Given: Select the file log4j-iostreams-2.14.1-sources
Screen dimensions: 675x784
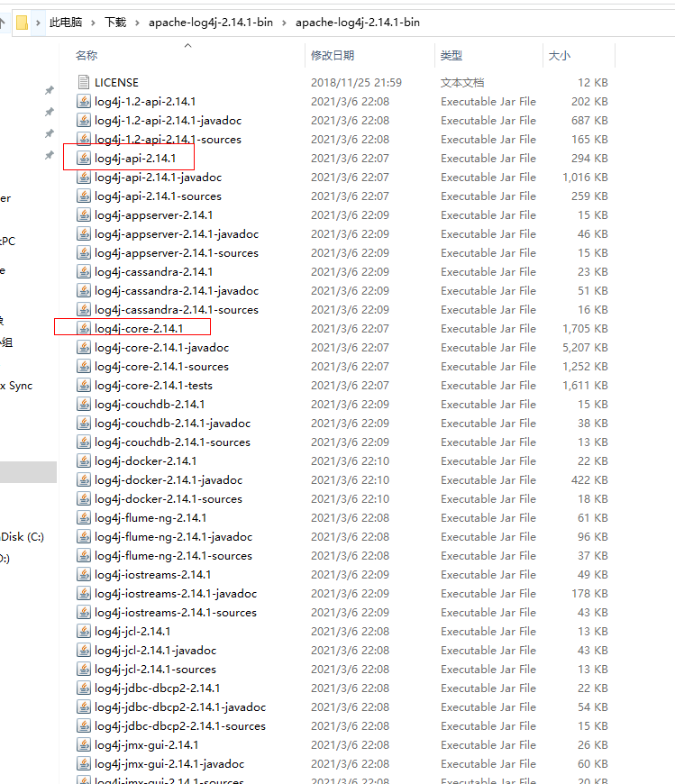Looking at the screenshot, I should pyautogui.click(x=176, y=613).
